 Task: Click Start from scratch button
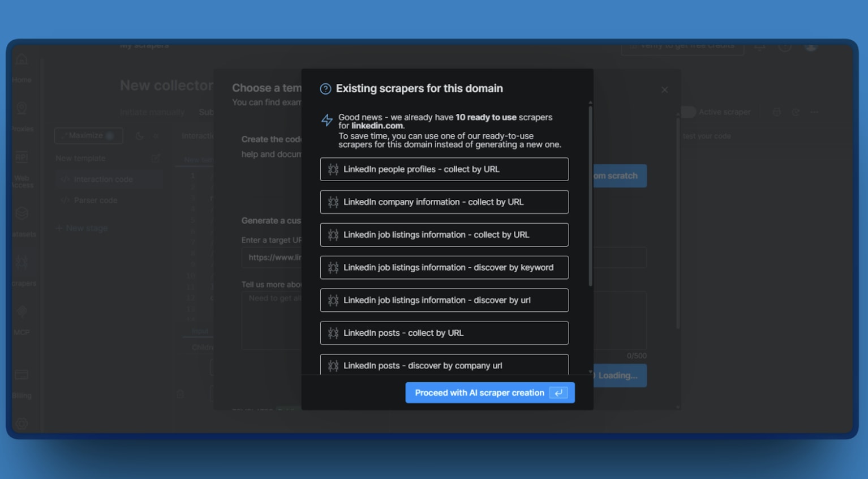click(x=620, y=176)
